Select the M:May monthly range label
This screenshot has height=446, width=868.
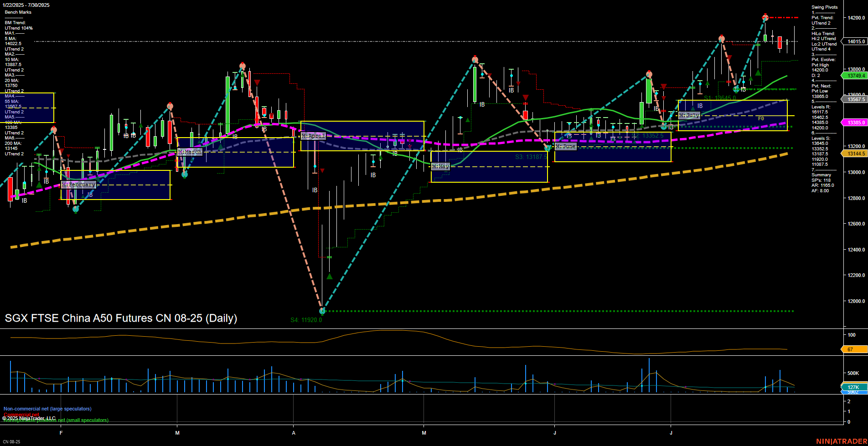(440, 166)
